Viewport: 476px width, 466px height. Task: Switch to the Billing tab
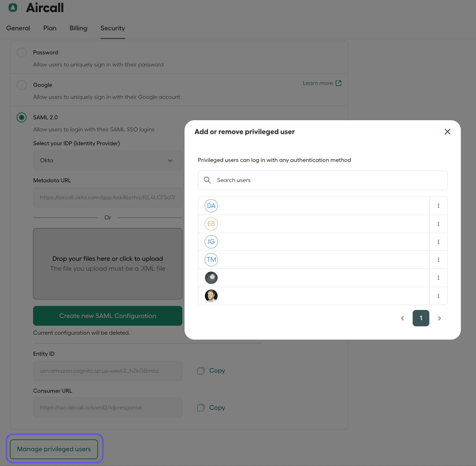point(79,28)
